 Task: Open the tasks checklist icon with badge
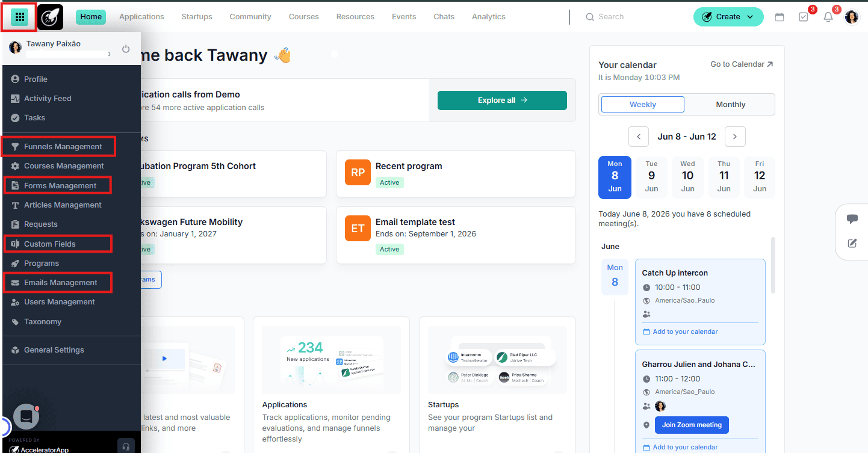pyautogui.click(x=804, y=17)
